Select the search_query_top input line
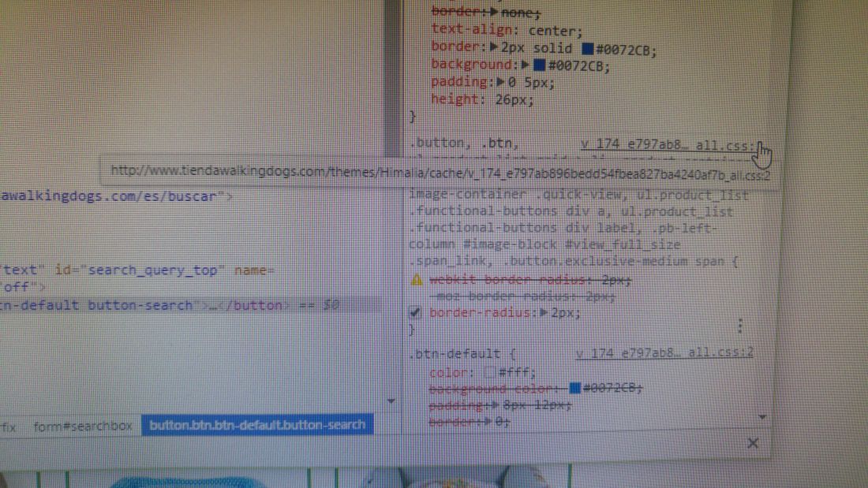The image size is (868, 488). [x=138, y=270]
